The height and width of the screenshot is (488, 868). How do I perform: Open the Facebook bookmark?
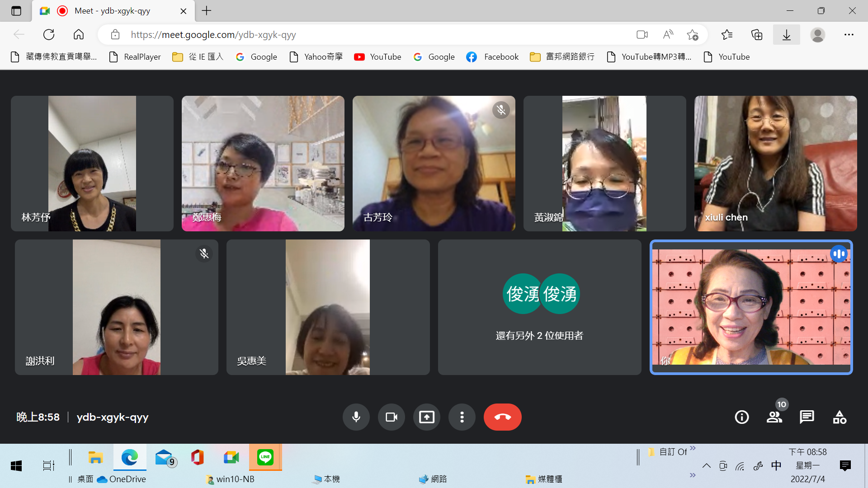492,57
